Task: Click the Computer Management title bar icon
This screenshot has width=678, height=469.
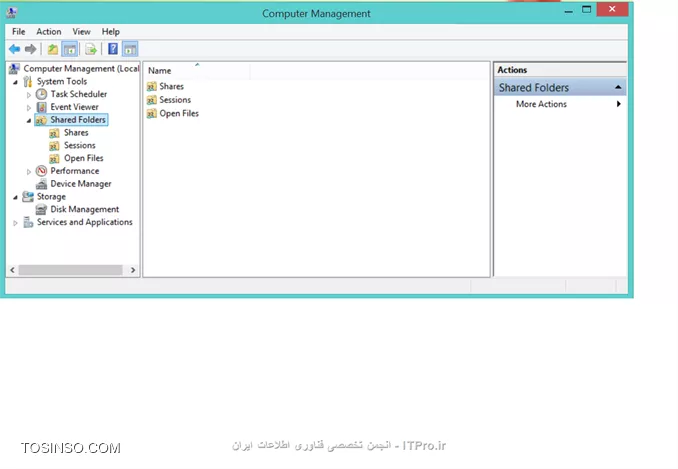Action: (12, 13)
